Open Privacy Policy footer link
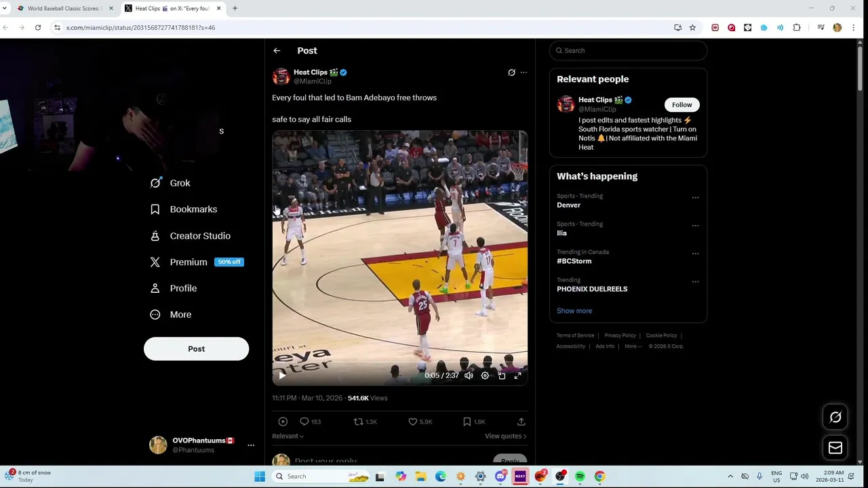Screen dimensions: 868x488 [x=620, y=335]
